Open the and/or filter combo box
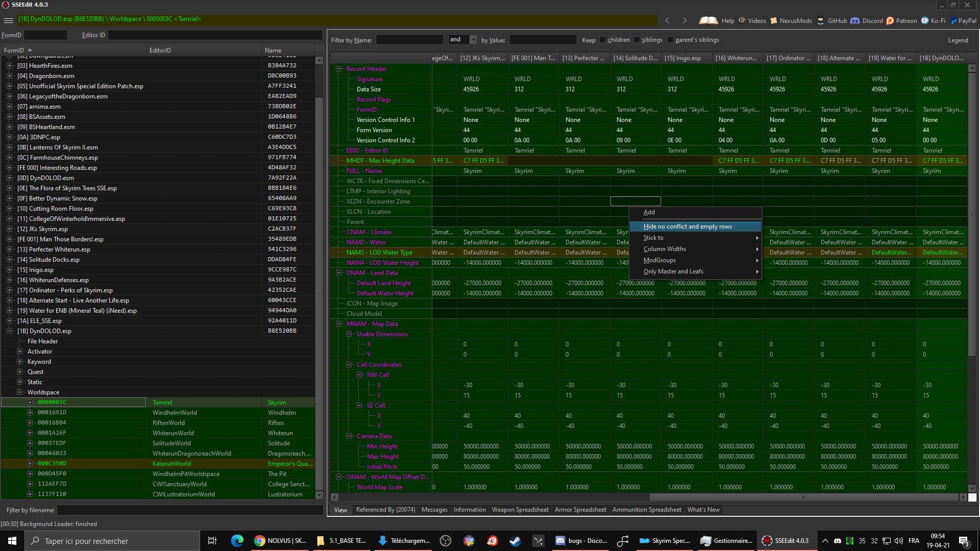 pos(462,40)
